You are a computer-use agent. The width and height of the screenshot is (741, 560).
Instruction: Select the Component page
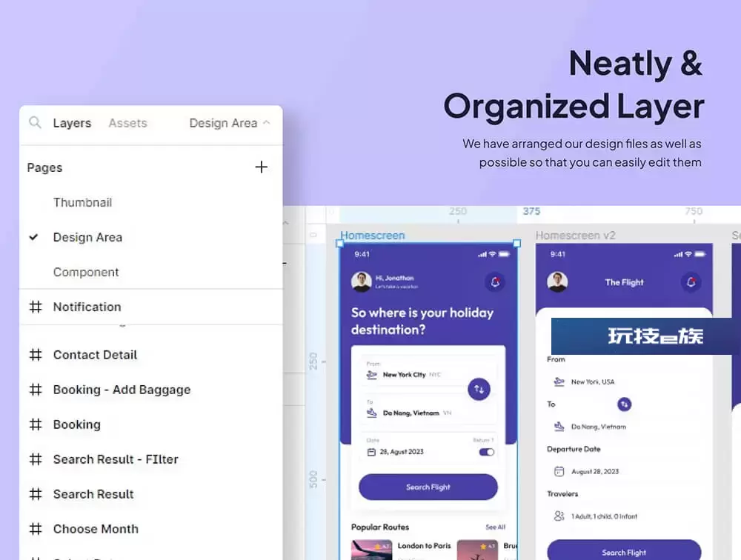[x=85, y=272]
